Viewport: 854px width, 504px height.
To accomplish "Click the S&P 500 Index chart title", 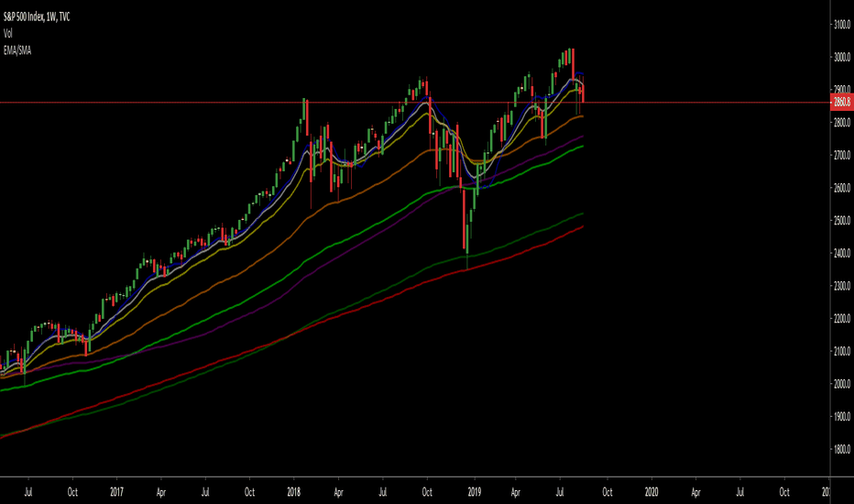I will (x=37, y=17).
